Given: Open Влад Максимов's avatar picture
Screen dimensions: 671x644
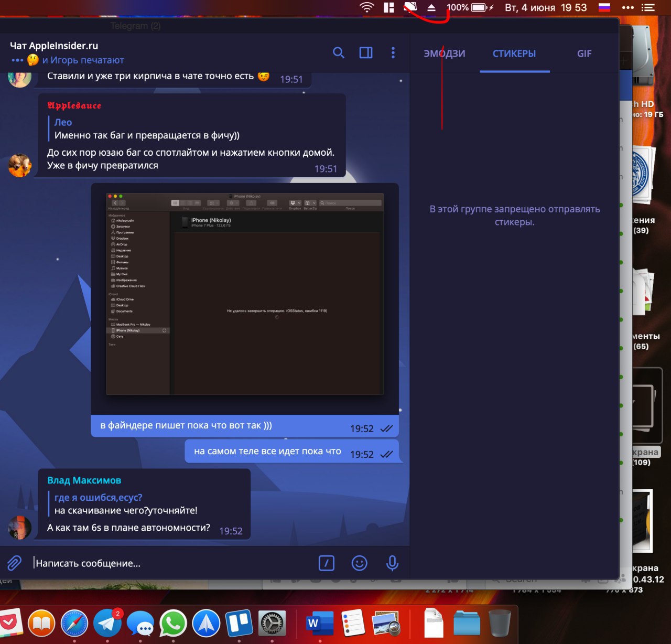Looking at the screenshot, I should click(20, 528).
